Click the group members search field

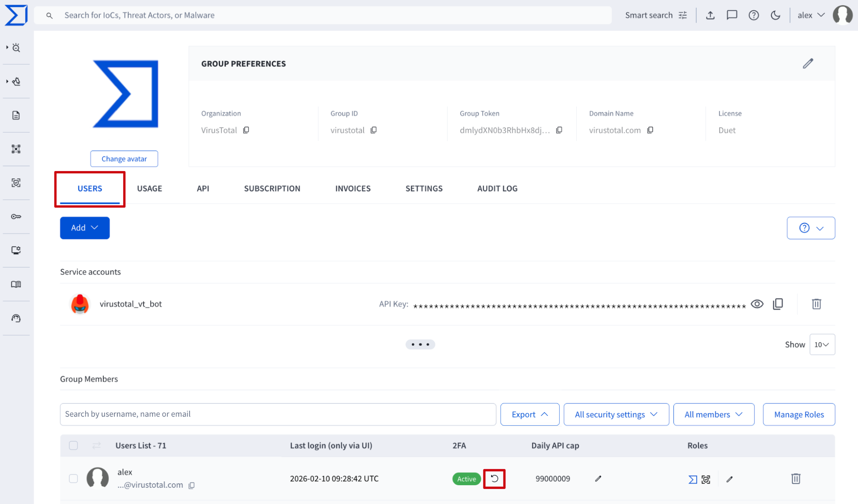(278, 414)
